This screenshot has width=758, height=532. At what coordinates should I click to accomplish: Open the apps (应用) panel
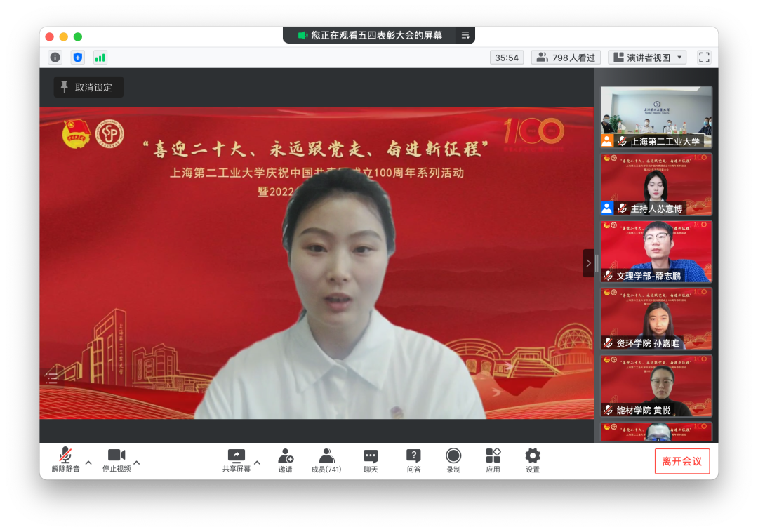click(x=493, y=460)
